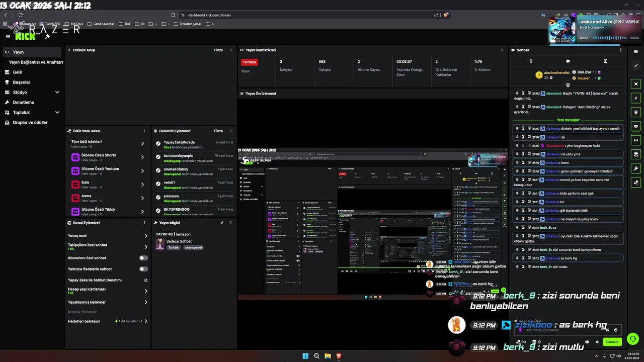The height and width of the screenshot is (362, 644).
Task: Click the pencil icon in the Yayın bilgisi panel
Action: click(x=222, y=223)
